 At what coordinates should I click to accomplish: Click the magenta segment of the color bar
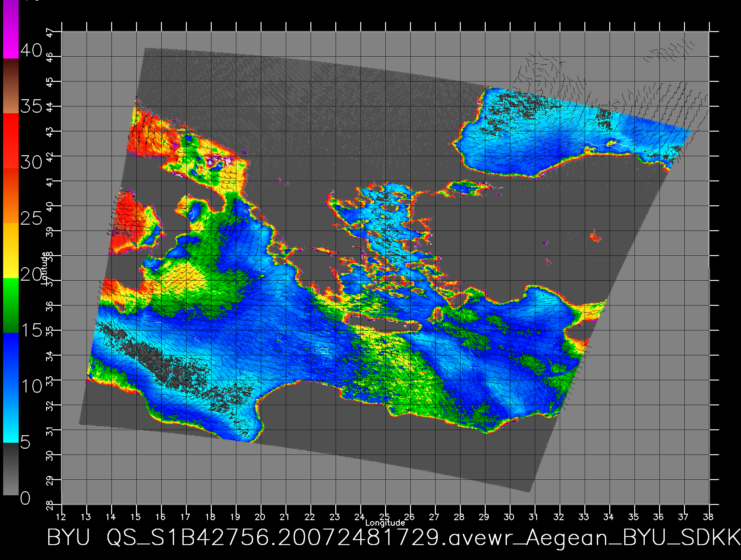point(11,30)
